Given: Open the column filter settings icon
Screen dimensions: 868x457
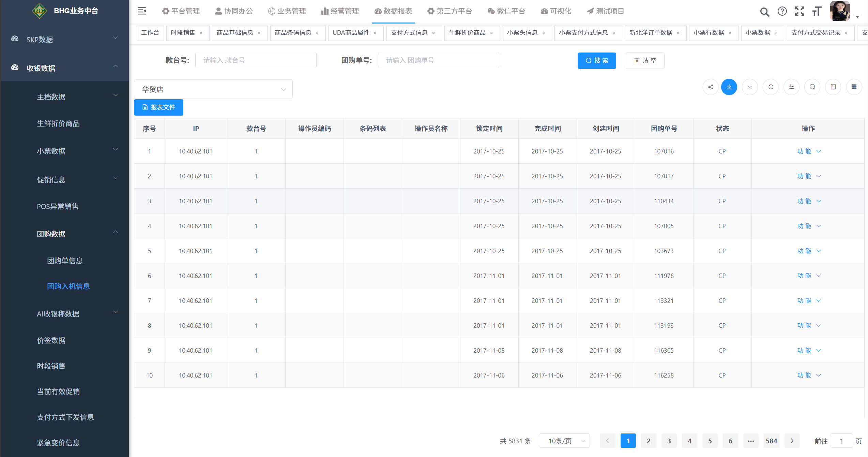Looking at the screenshot, I should [791, 87].
